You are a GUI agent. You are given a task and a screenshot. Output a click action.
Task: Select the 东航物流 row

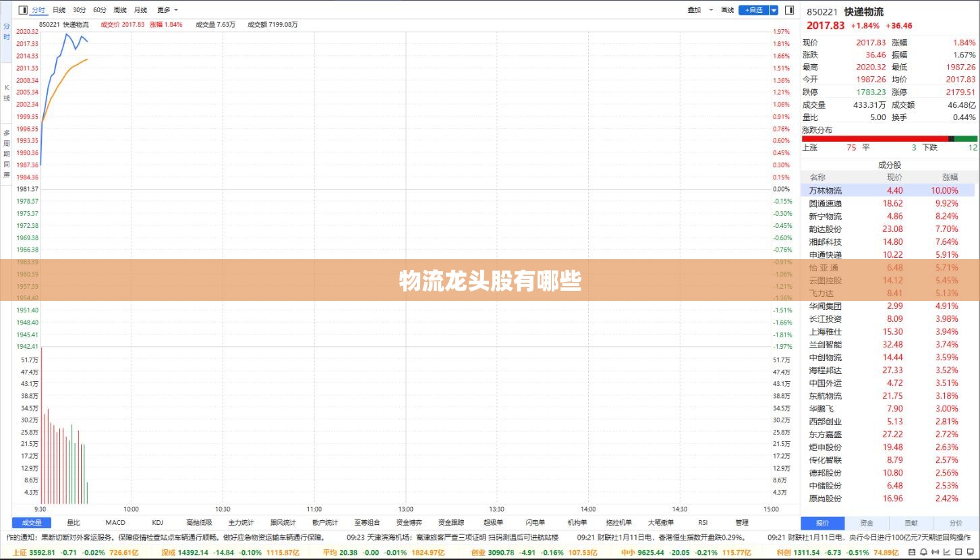coord(888,395)
